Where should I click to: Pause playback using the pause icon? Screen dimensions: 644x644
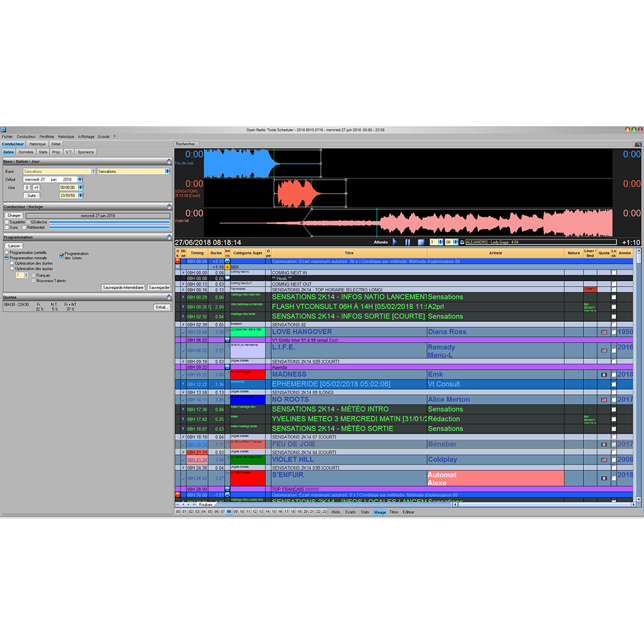point(407,242)
